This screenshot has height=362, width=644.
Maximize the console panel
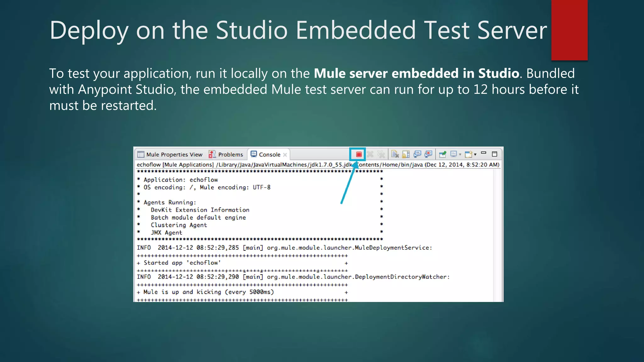(x=494, y=154)
